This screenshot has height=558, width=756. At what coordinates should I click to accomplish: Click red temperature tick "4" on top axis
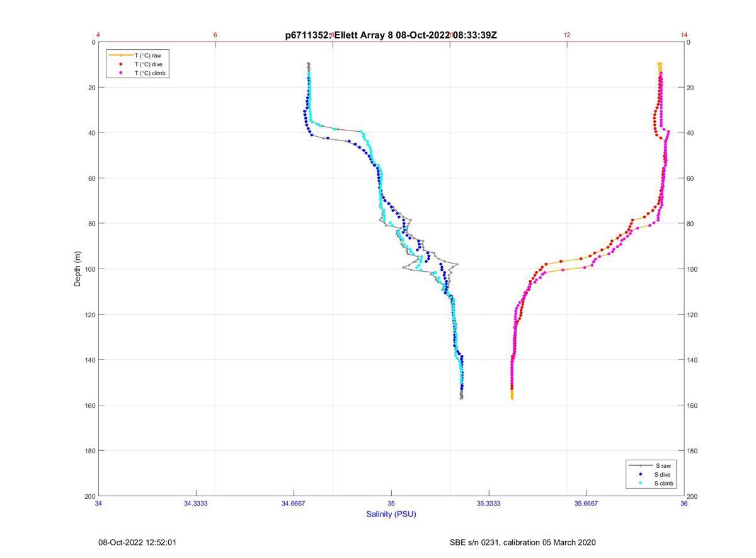pyautogui.click(x=98, y=35)
